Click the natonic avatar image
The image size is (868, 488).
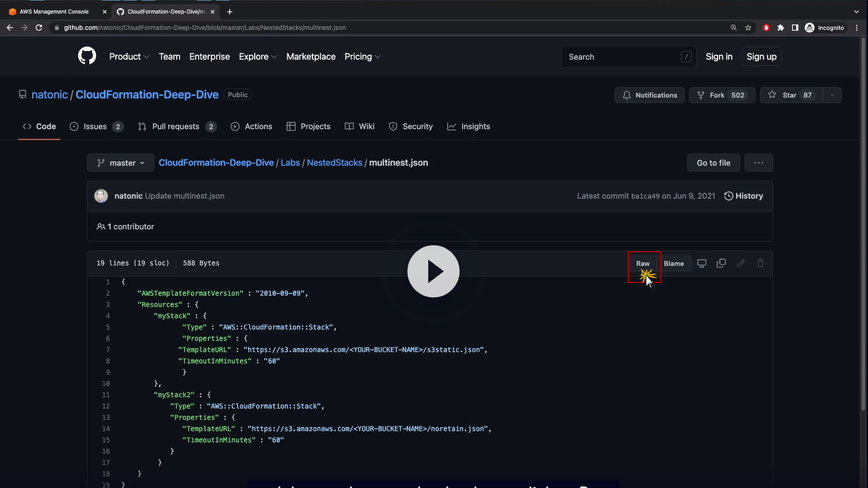click(x=101, y=196)
